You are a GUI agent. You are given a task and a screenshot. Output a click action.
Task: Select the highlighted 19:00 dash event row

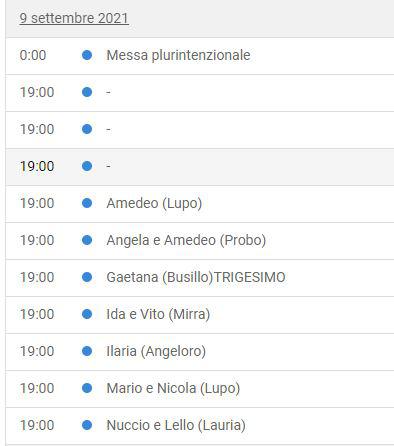tap(200, 167)
